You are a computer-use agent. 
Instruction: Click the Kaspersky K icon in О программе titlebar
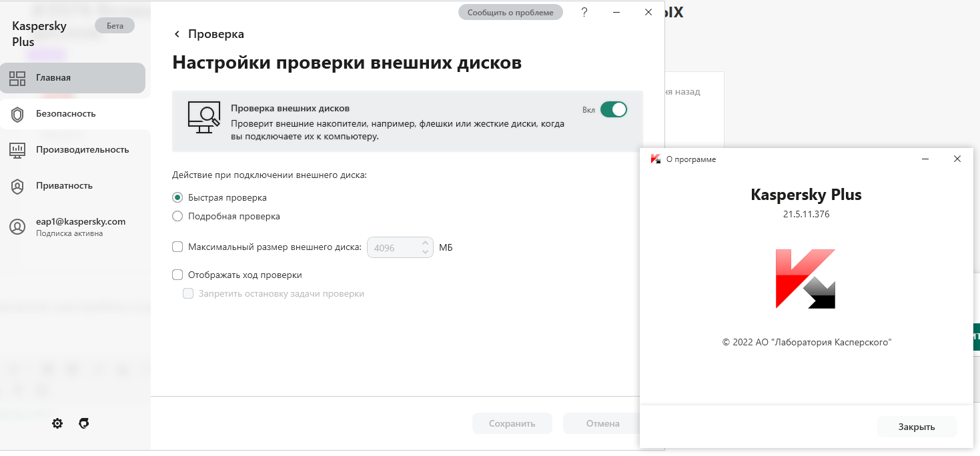656,159
